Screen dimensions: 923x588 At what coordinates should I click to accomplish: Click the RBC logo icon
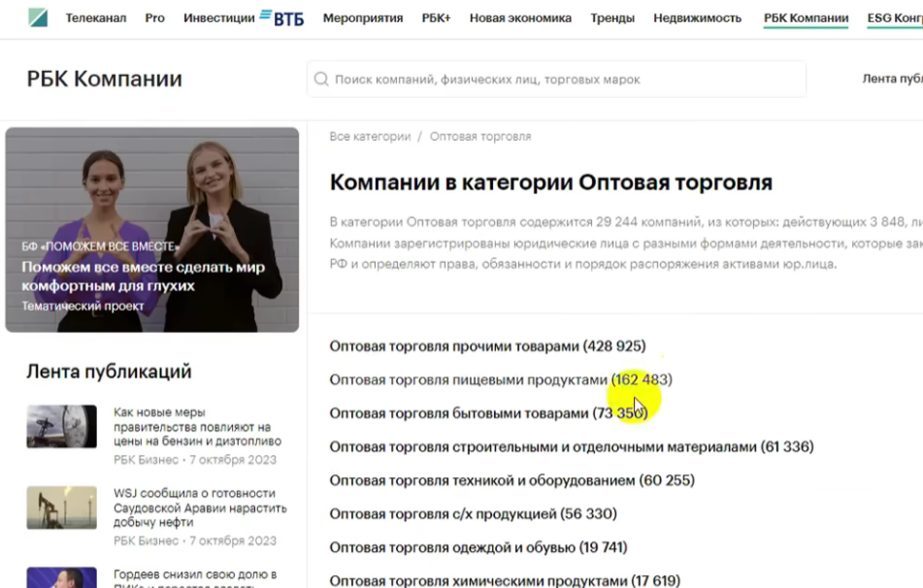(38, 17)
